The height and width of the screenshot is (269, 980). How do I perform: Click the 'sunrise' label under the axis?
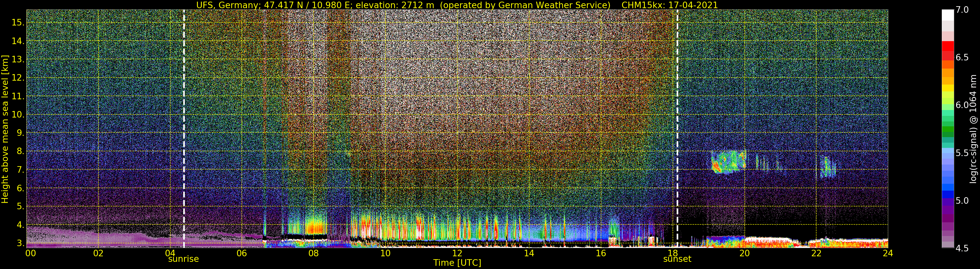[x=184, y=259]
